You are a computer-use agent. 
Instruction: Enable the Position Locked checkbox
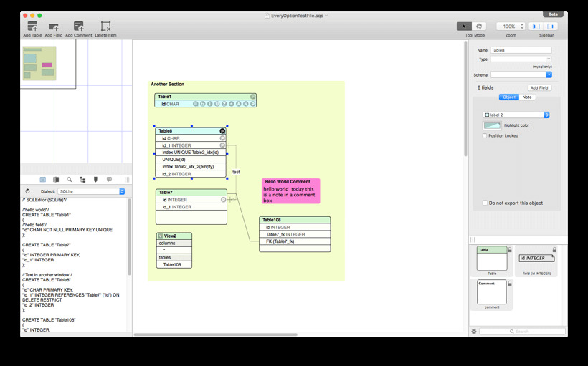coord(485,135)
